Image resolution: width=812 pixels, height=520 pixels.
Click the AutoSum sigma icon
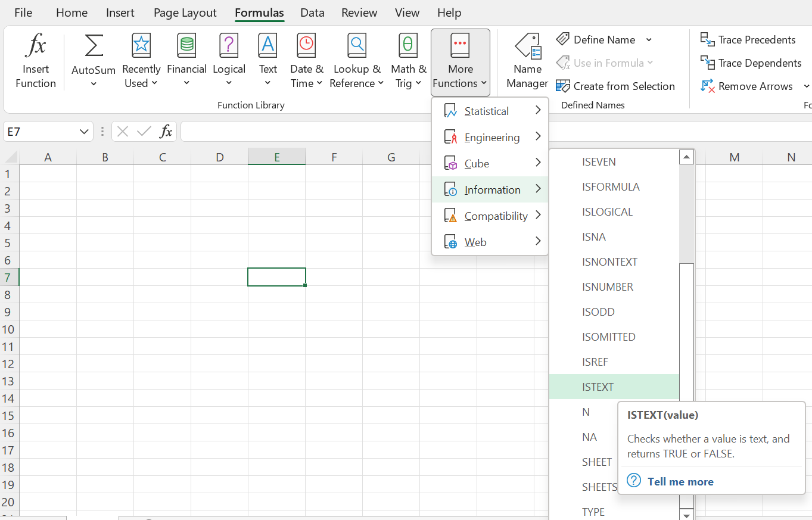click(x=94, y=46)
